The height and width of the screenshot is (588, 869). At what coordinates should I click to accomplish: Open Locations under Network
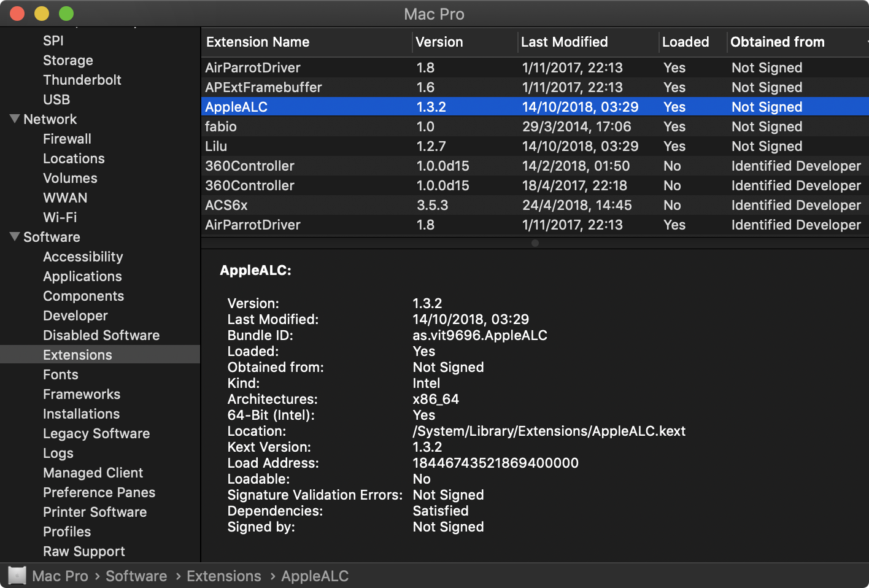[74, 158]
